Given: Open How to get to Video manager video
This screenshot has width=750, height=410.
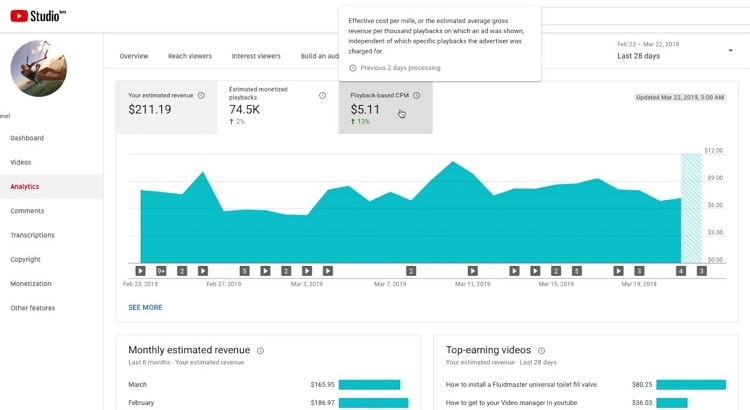Looking at the screenshot, I should click(511, 403).
